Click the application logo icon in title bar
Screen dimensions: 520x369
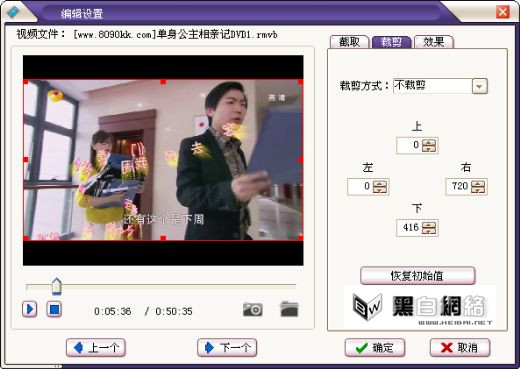(13, 12)
